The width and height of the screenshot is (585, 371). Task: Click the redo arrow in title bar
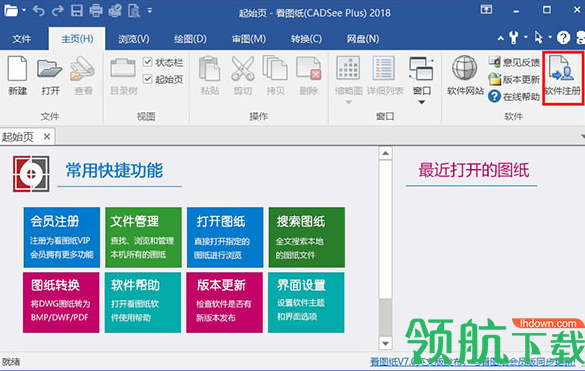point(57,11)
